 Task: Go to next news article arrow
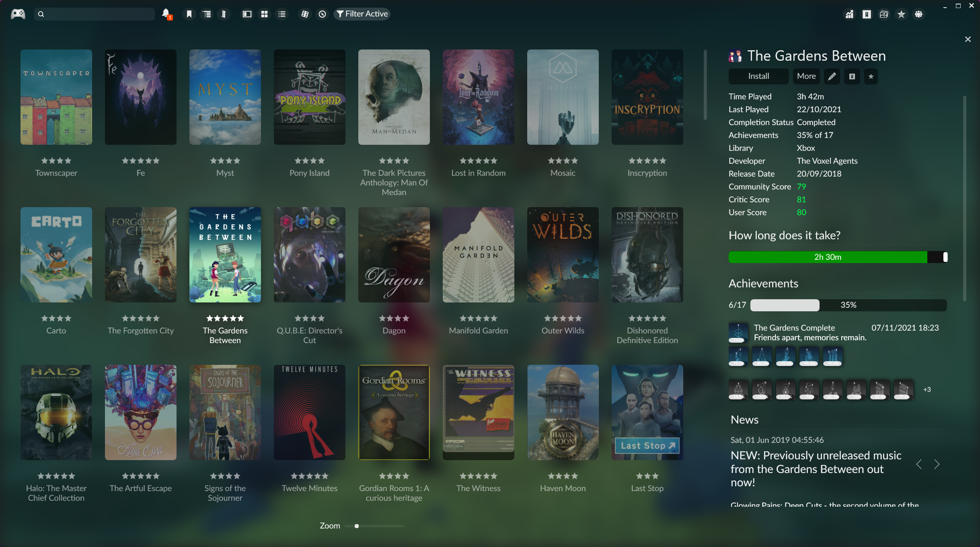click(937, 465)
